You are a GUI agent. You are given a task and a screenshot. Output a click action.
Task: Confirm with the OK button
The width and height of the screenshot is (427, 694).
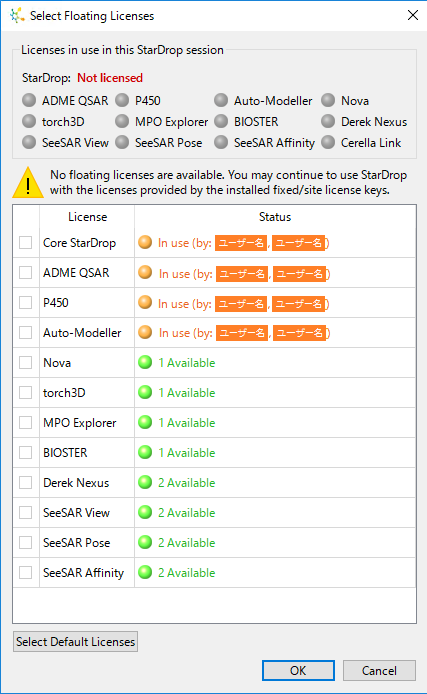click(298, 671)
